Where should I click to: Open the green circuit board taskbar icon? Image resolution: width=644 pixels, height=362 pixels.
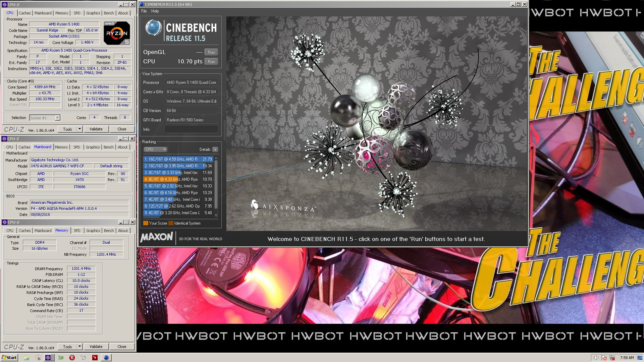point(61,358)
